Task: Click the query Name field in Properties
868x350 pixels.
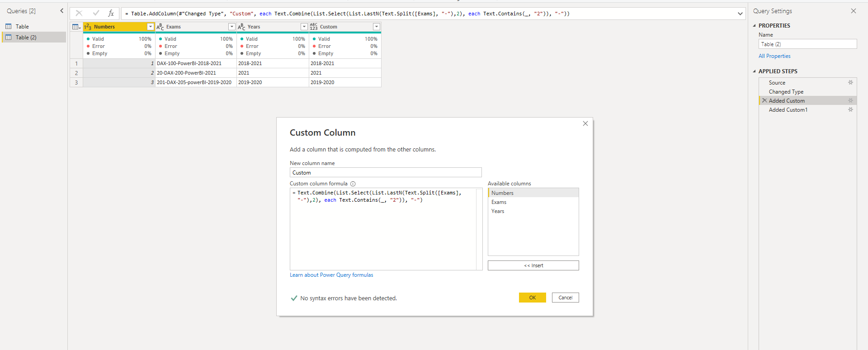Action: (x=807, y=44)
